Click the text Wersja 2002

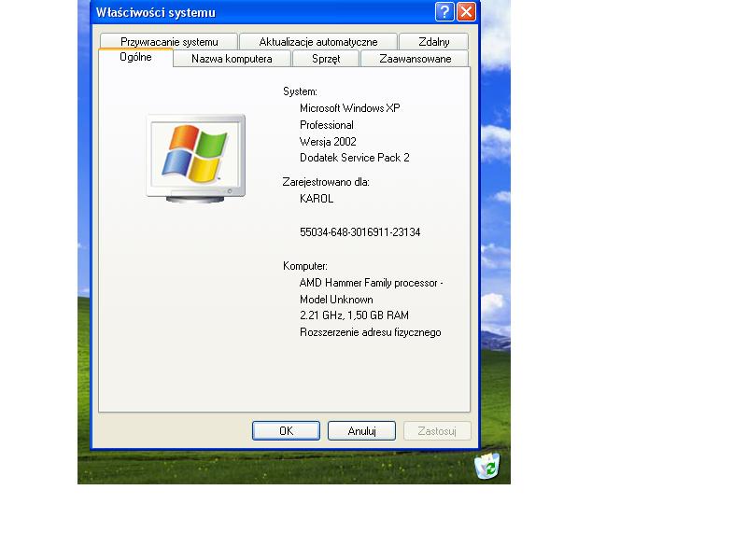pyautogui.click(x=328, y=142)
